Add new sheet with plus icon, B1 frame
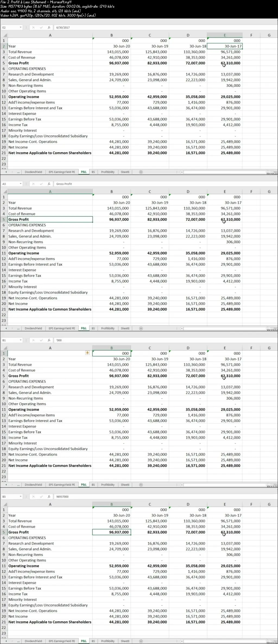The height and width of the screenshot is (644, 278). coord(141,485)
